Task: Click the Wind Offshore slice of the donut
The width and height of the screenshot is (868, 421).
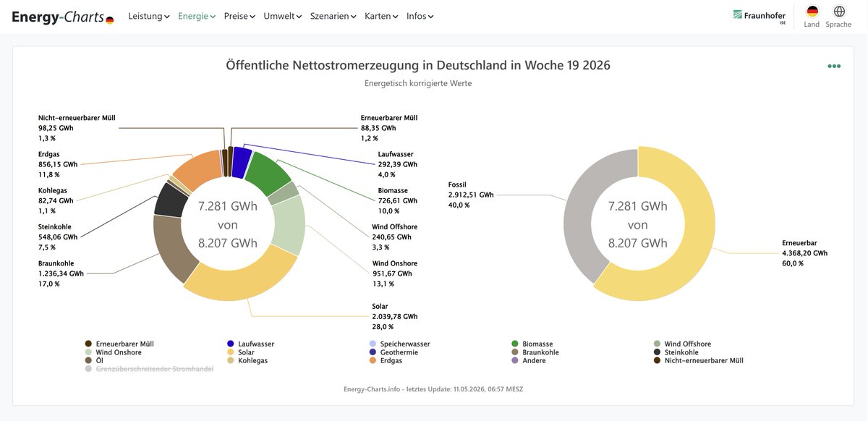Action: point(283,193)
